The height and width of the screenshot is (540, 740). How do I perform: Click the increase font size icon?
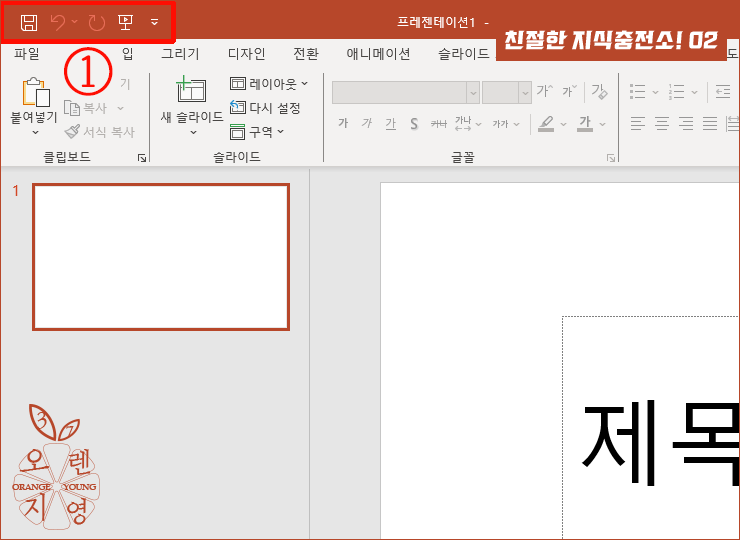[545, 91]
